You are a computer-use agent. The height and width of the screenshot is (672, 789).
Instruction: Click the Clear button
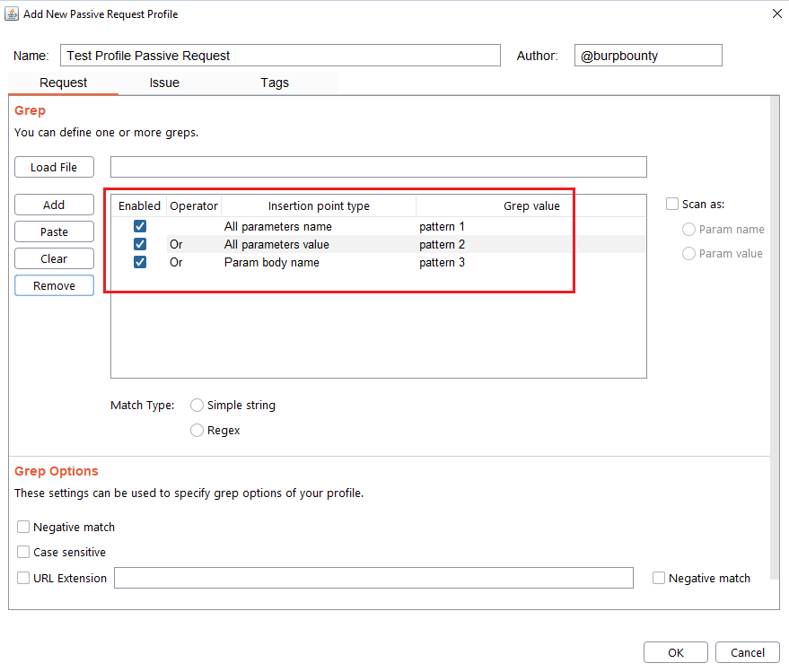(x=54, y=258)
